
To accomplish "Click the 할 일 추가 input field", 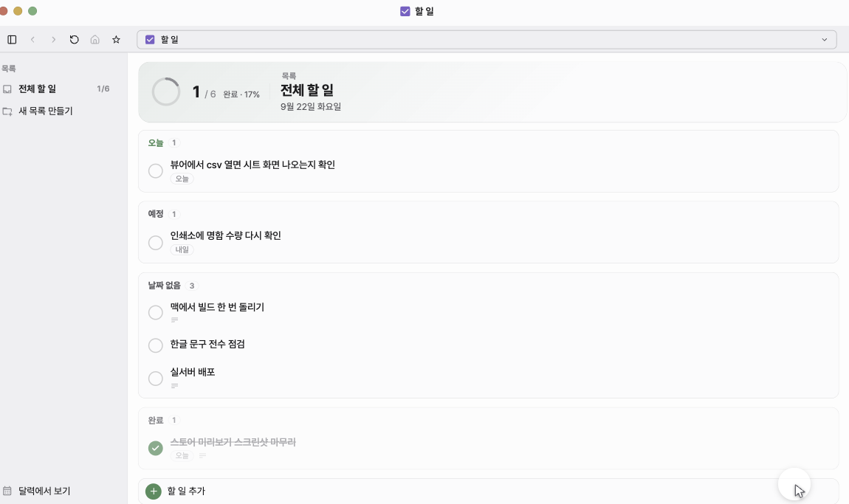I will pos(488,491).
